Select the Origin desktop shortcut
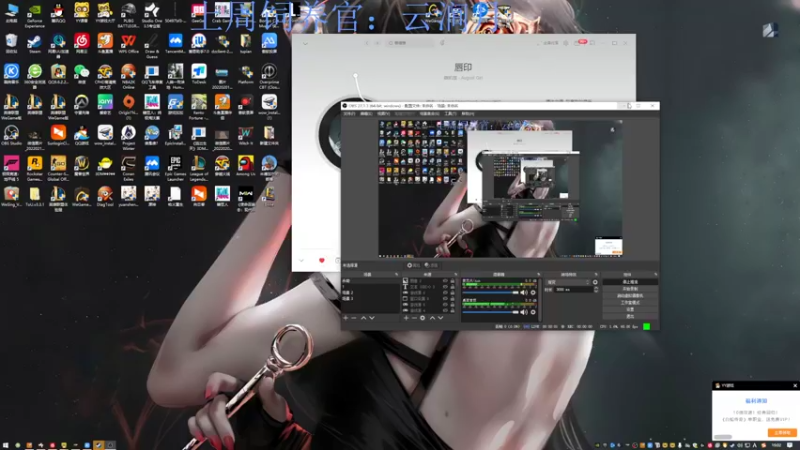The image size is (800, 450). 129,106
